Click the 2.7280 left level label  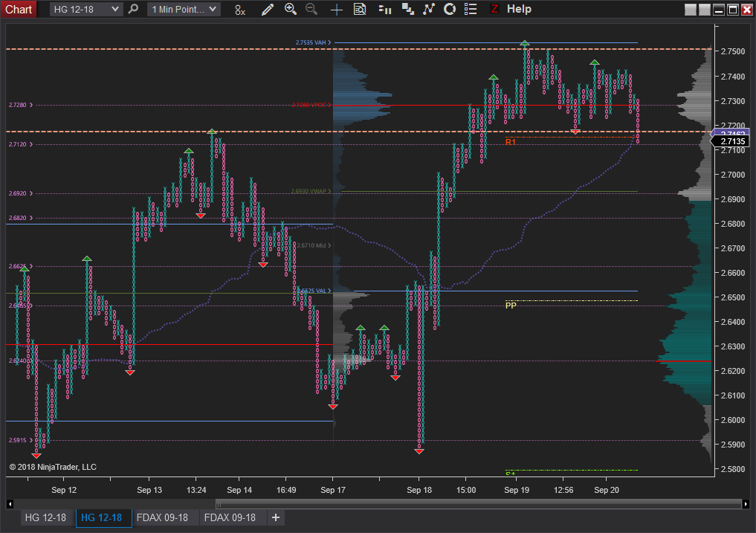point(21,105)
